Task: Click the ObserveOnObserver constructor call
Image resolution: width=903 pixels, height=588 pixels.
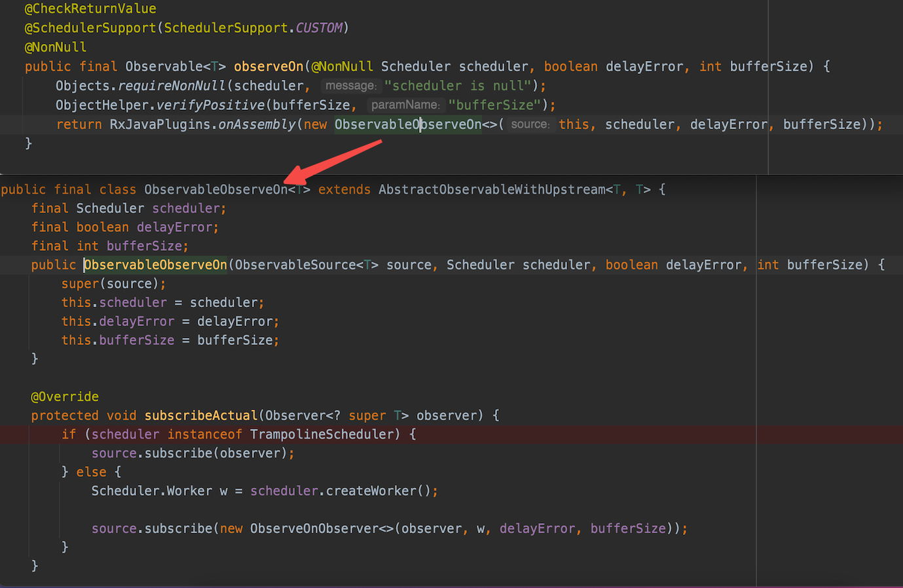Action: [316, 528]
